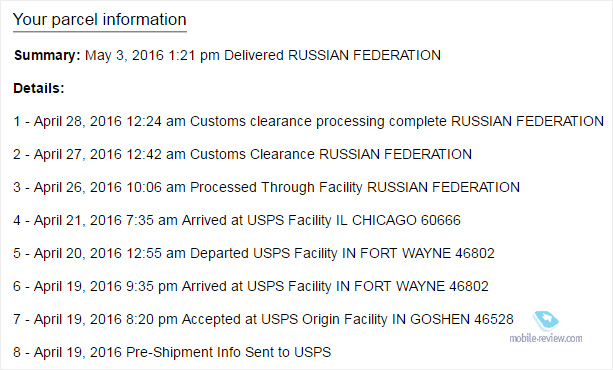Select entry 6 Arrived at Fort Wayne
The width and height of the screenshot is (613, 370).
(251, 286)
